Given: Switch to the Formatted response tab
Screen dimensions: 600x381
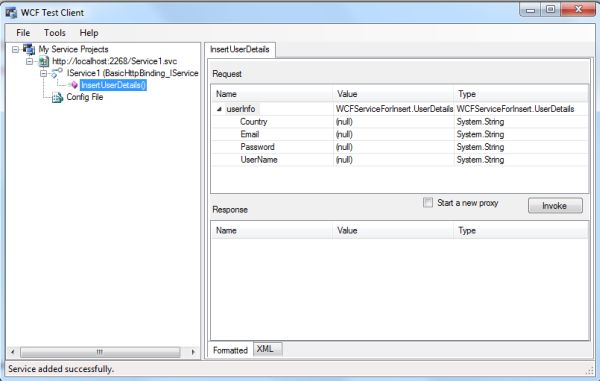Looking at the screenshot, I should (230, 350).
